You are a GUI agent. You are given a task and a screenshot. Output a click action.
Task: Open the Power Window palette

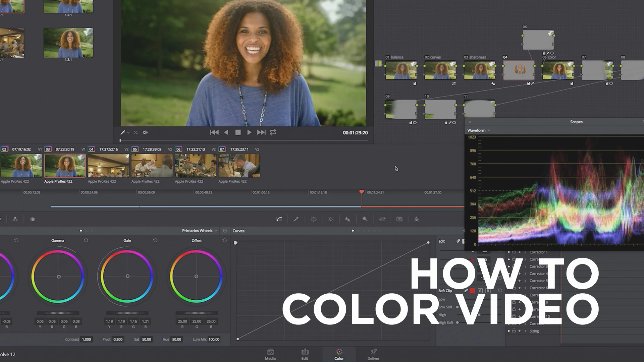[x=313, y=219]
